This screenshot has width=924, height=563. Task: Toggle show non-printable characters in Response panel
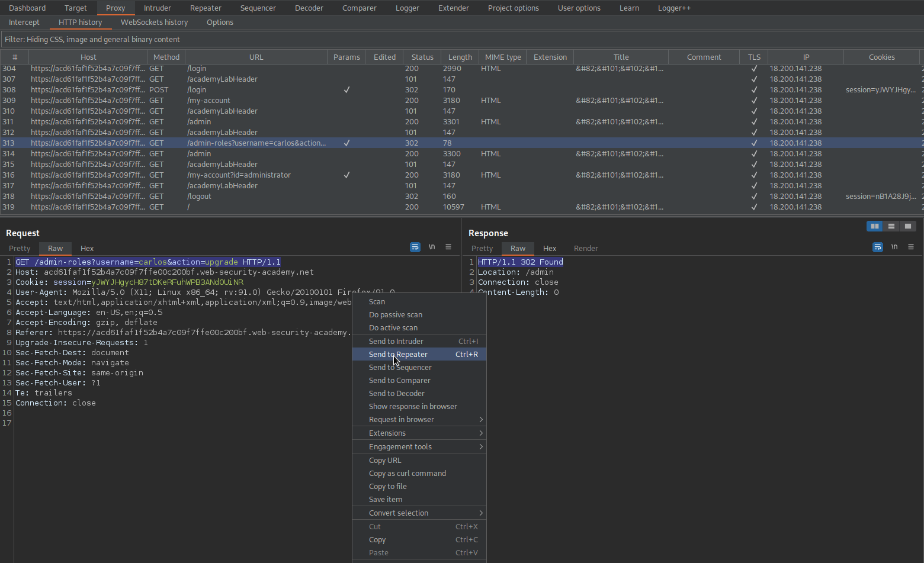pos(894,247)
